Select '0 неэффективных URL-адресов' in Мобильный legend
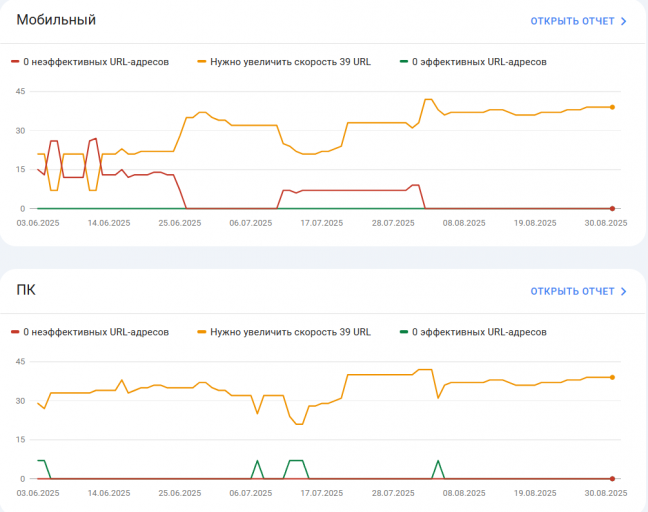The height and width of the screenshot is (512, 648). (96, 62)
